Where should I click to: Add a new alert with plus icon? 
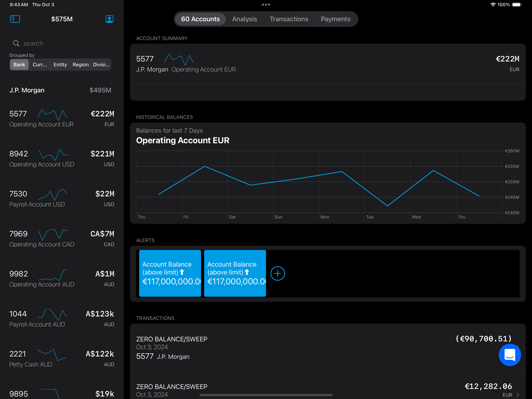click(x=278, y=274)
